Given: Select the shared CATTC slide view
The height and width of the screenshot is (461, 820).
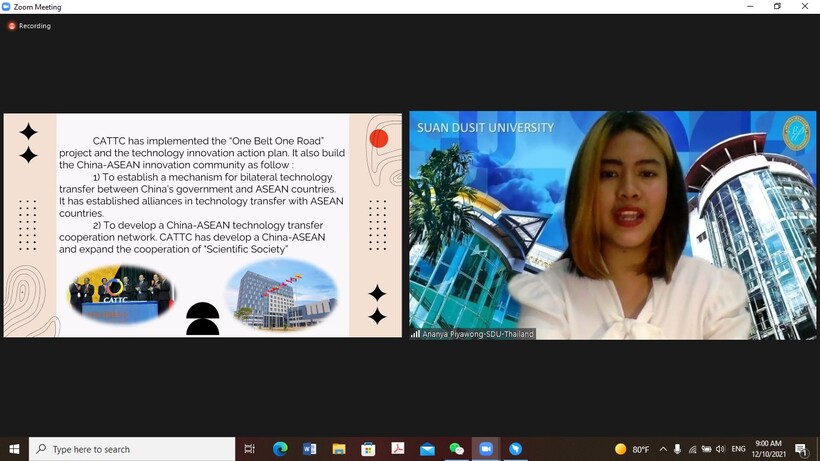Looking at the screenshot, I should coord(203,225).
